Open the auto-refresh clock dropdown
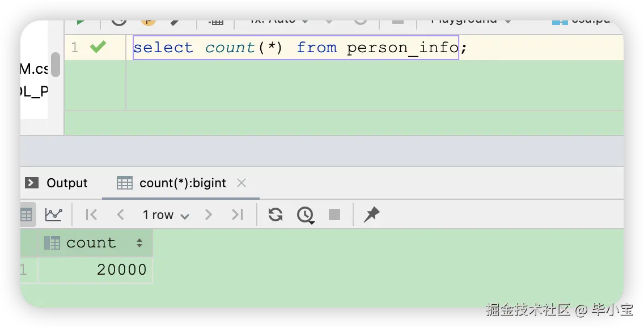 306,215
